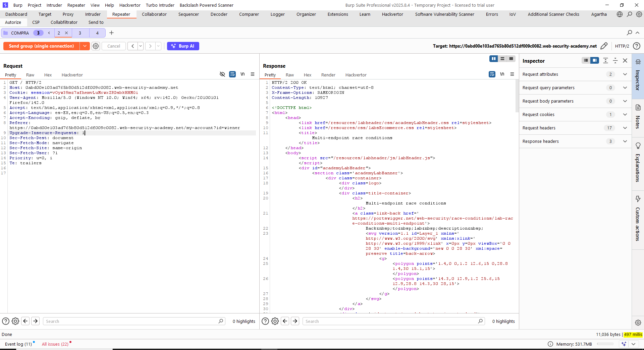644x350 pixels.
Task: Toggle line wrap icon in Request panel
Action: pos(232,74)
